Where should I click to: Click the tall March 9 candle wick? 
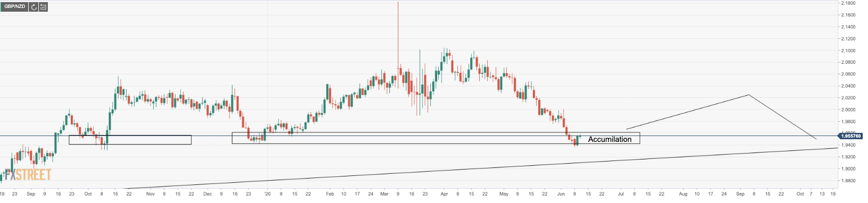(398, 32)
